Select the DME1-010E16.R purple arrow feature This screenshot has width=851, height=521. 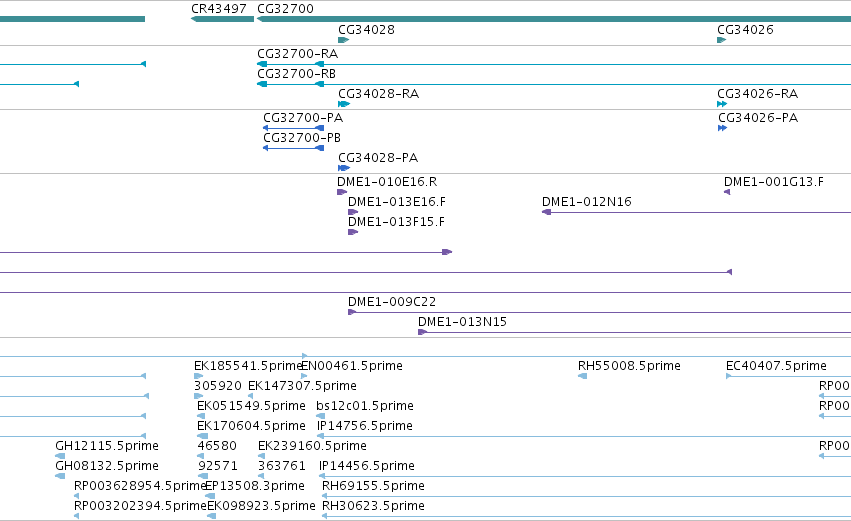click(x=342, y=192)
